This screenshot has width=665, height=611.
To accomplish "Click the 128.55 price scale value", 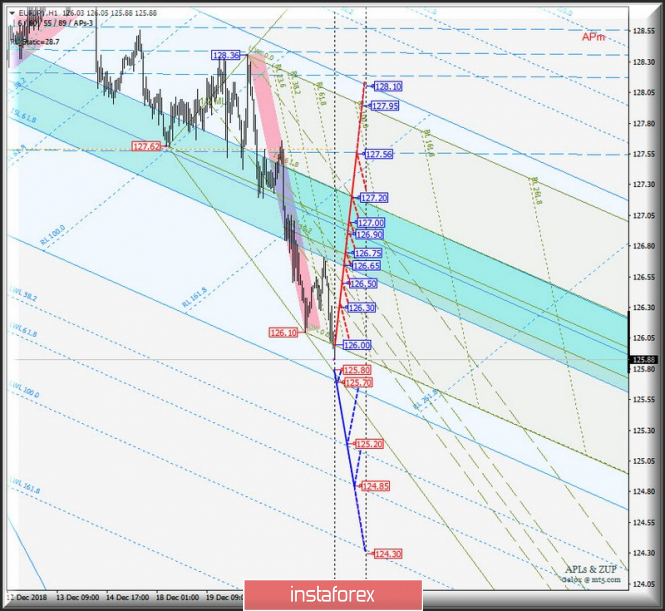I will click(x=643, y=31).
